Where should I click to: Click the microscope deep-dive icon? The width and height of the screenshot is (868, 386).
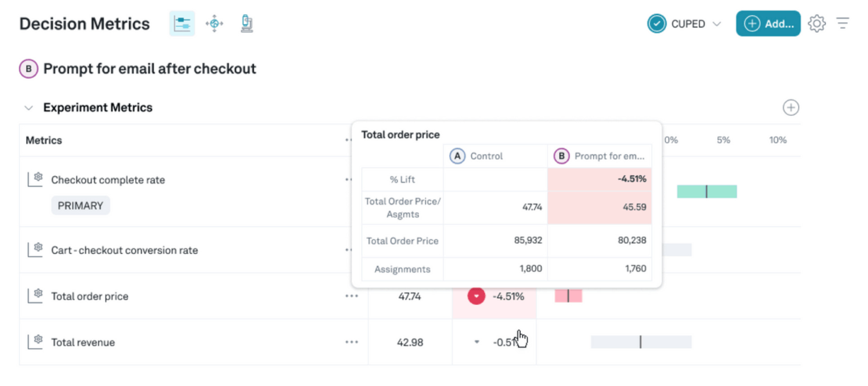click(246, 23)
